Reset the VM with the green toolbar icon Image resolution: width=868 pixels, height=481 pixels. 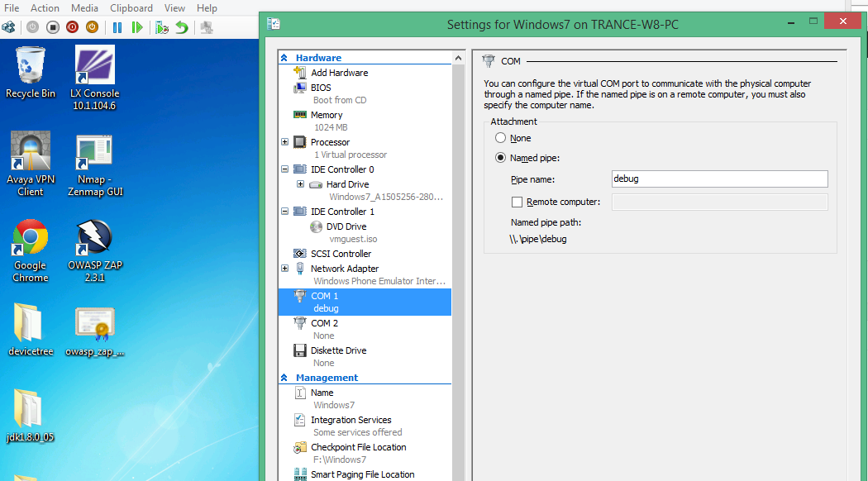137,27
